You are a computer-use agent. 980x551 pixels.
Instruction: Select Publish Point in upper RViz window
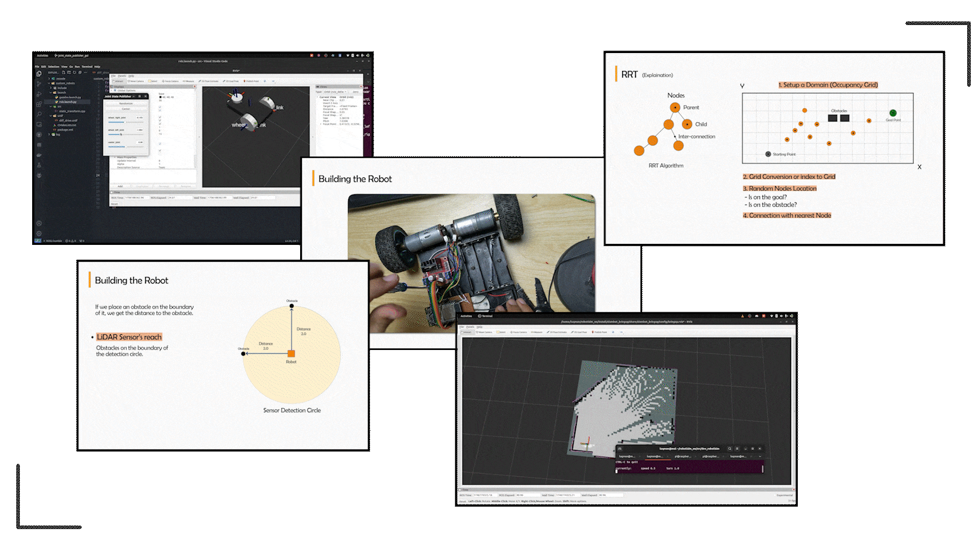coord(251,81)
